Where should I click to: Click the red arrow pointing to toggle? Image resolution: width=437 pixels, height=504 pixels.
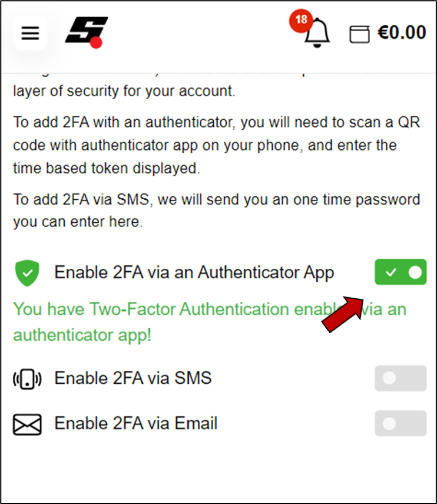coord(343,314)
